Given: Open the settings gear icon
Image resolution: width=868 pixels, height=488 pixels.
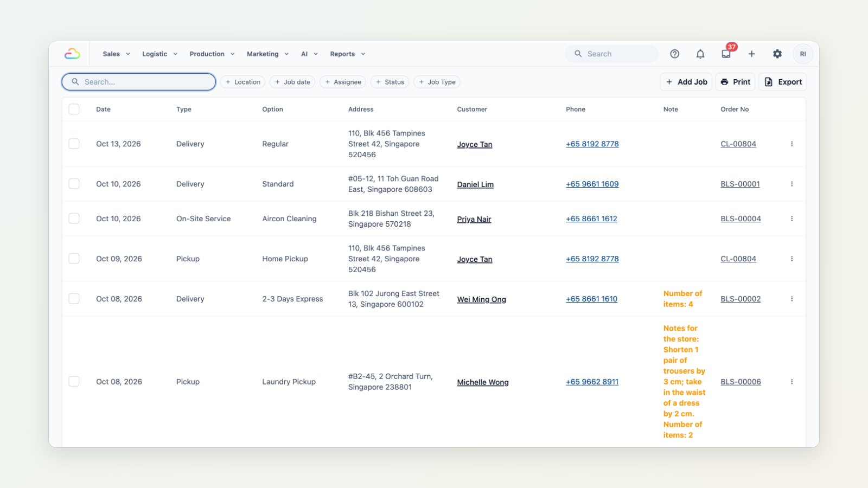Looking at the screenshot, I should [x=777, y=54].
